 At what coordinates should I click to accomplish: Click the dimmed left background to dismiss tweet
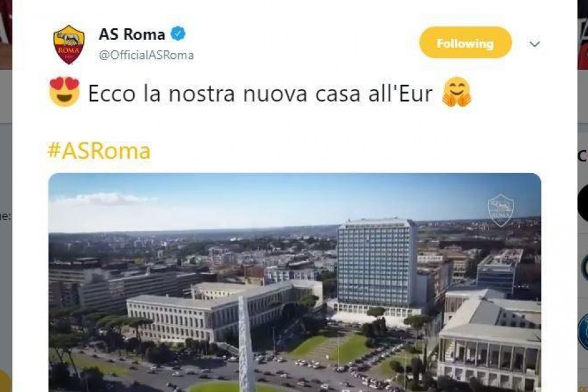6,225
